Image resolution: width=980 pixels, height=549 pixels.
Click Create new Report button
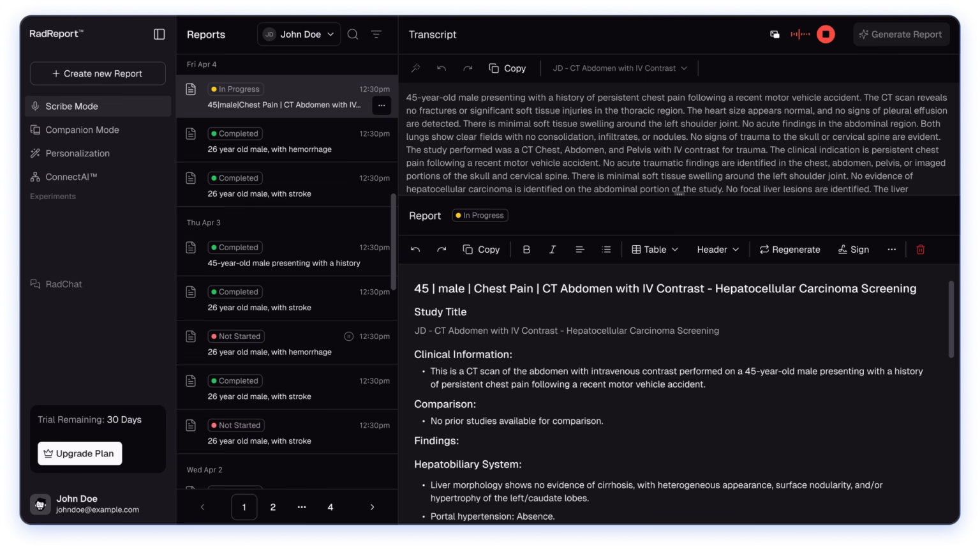(x=98, y=73)
